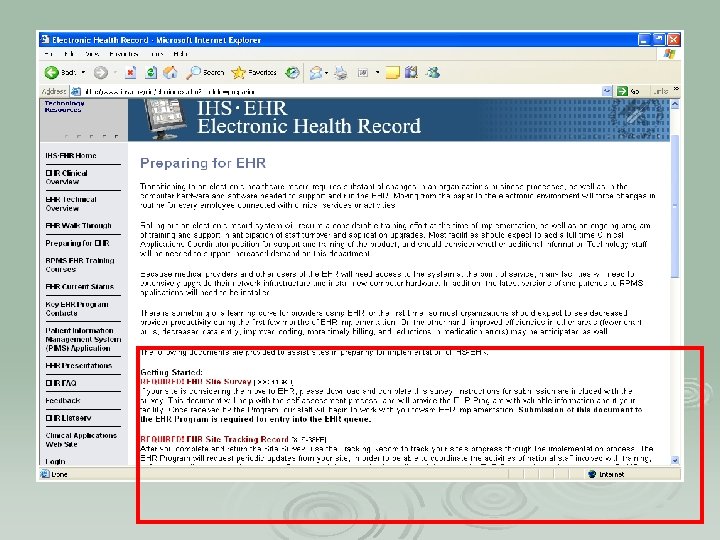The width and height of the screenshot is (720, 540).
Task: Open the File menu
Action: click(x=48, y=54)
